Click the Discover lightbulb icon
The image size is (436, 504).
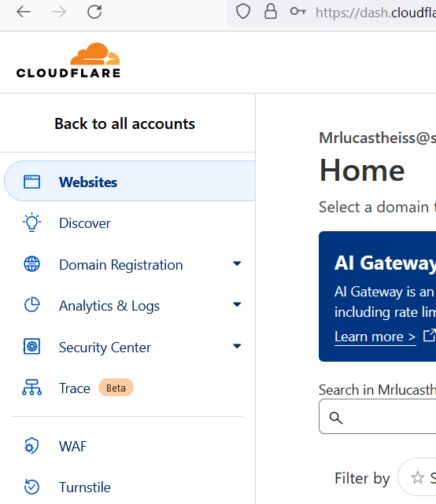click(31, 222)
